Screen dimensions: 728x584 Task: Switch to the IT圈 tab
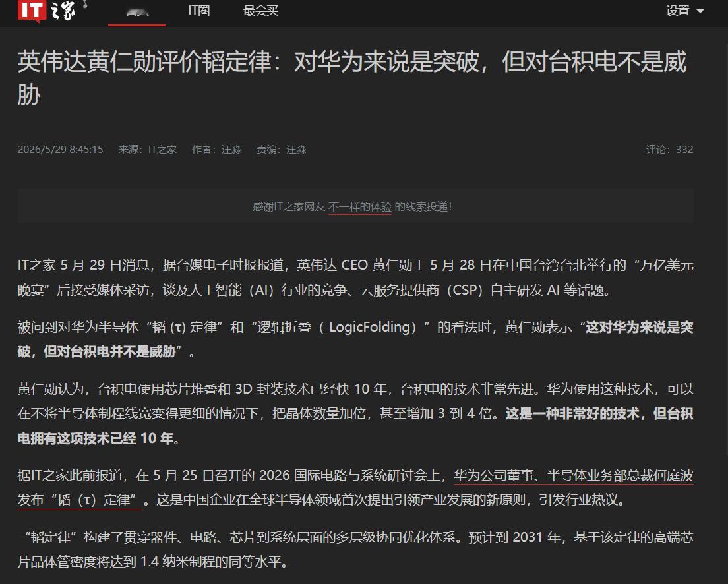(198, 10)
